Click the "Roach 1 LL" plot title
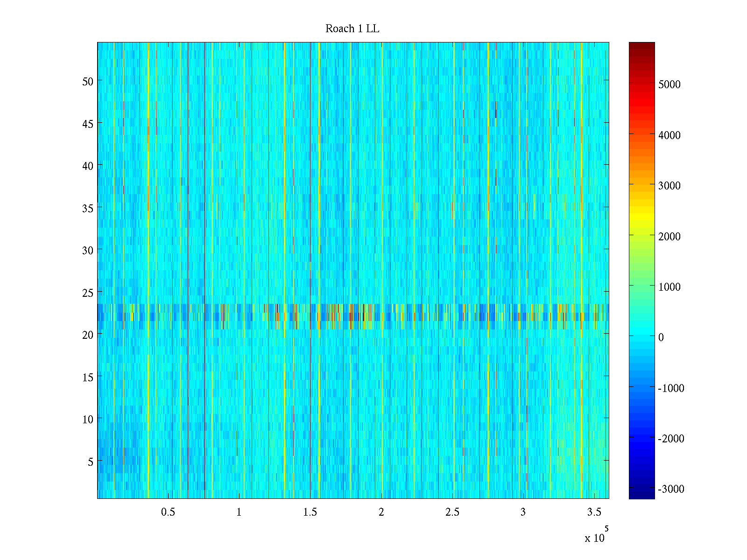The image size is (747, 560). (352, 29)
